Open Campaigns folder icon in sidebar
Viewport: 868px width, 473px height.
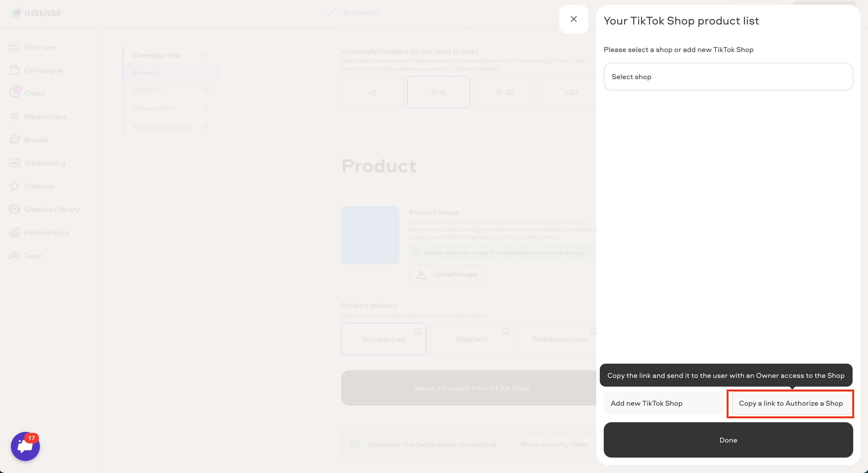(14, 70)
